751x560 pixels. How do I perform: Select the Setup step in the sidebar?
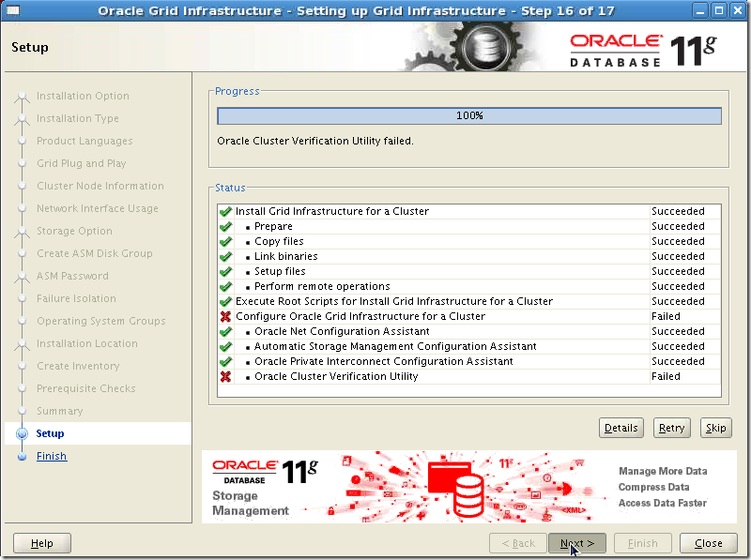click(50, 433)
